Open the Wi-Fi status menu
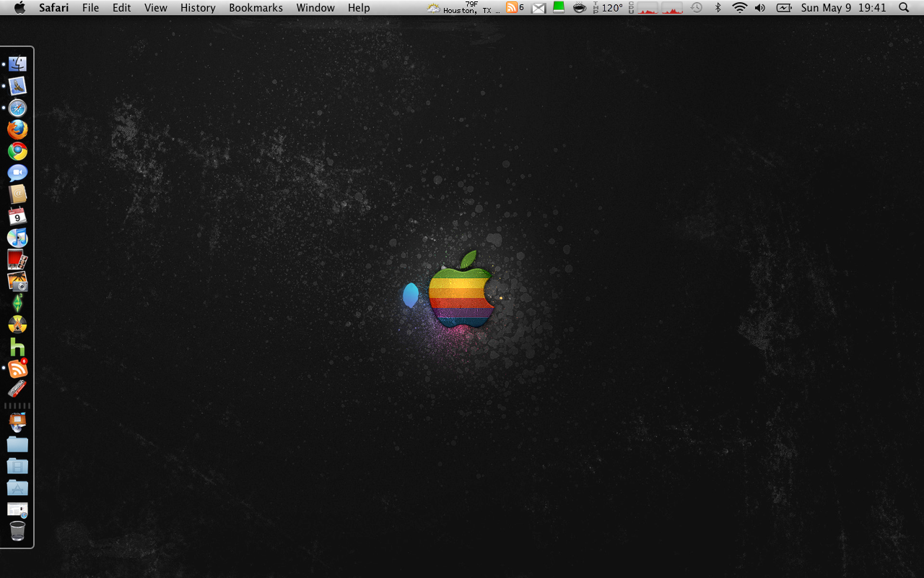 point(740,8)
